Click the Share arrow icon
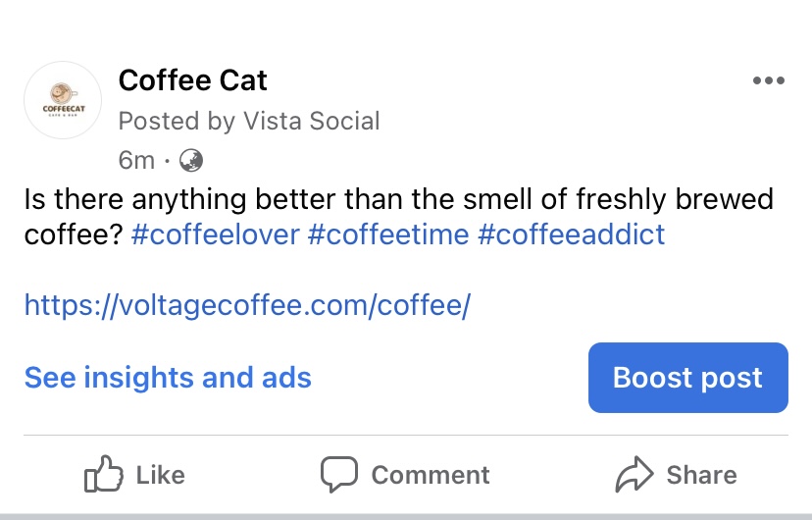Viewport: 812px width, 520px height. tap(634, 474)
